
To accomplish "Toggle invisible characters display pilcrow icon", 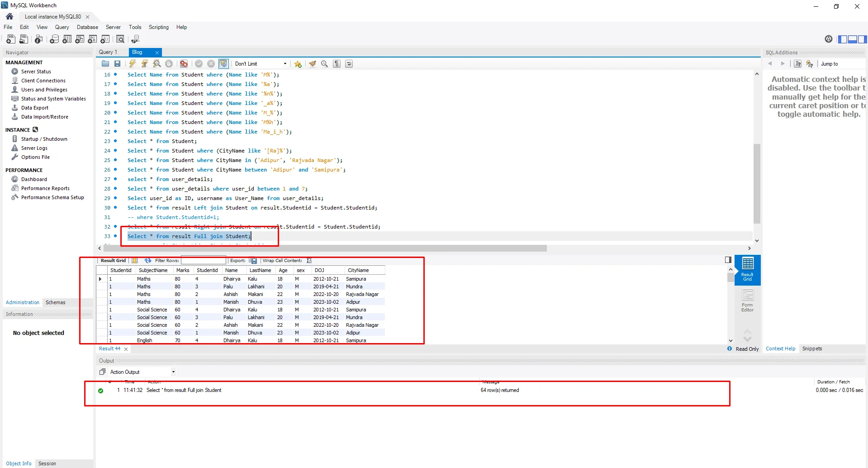I will tap(337, 64).
